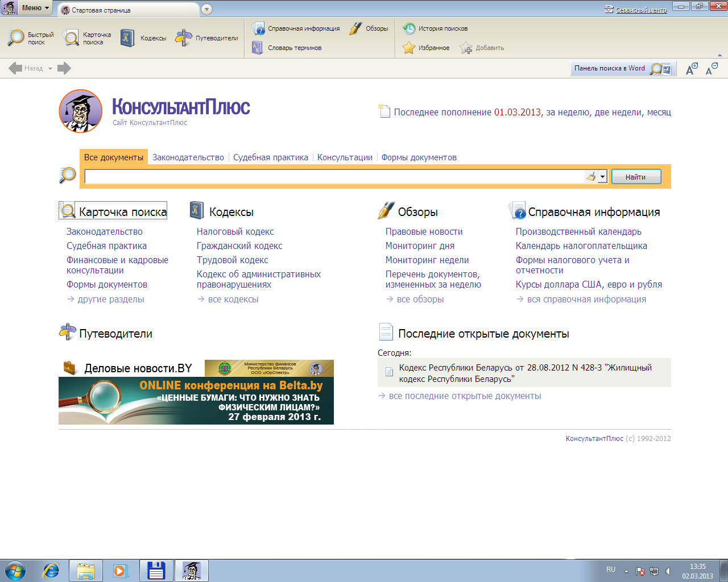Click the Найти button
The height and width of the screenshot is (582, 728).
pos(636,177)
